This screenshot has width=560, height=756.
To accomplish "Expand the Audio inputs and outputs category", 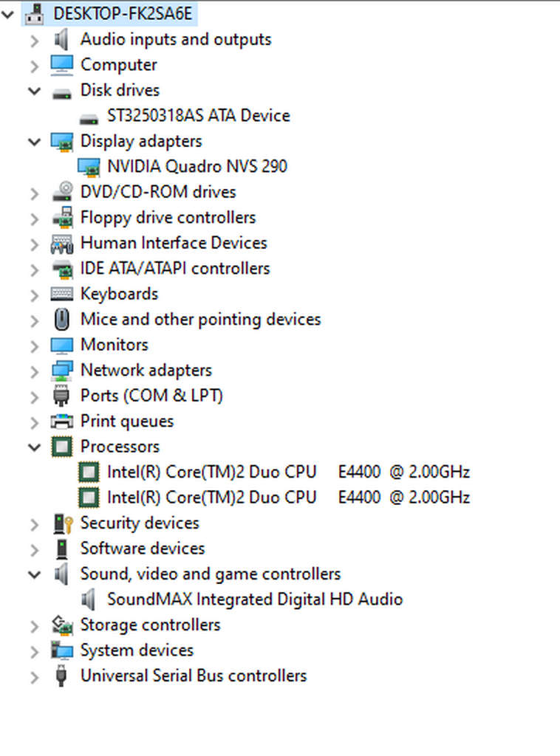I will pyautogui.click(x=35, y=40).
